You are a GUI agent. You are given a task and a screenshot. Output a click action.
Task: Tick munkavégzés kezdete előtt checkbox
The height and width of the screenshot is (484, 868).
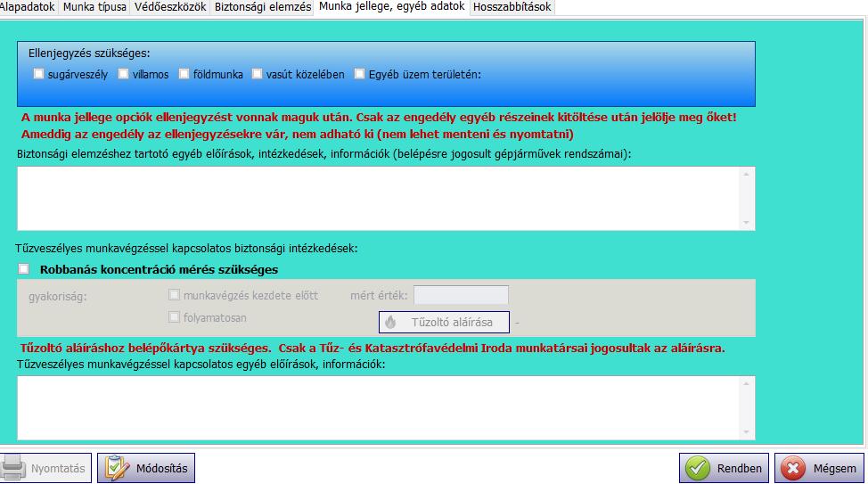174,295
